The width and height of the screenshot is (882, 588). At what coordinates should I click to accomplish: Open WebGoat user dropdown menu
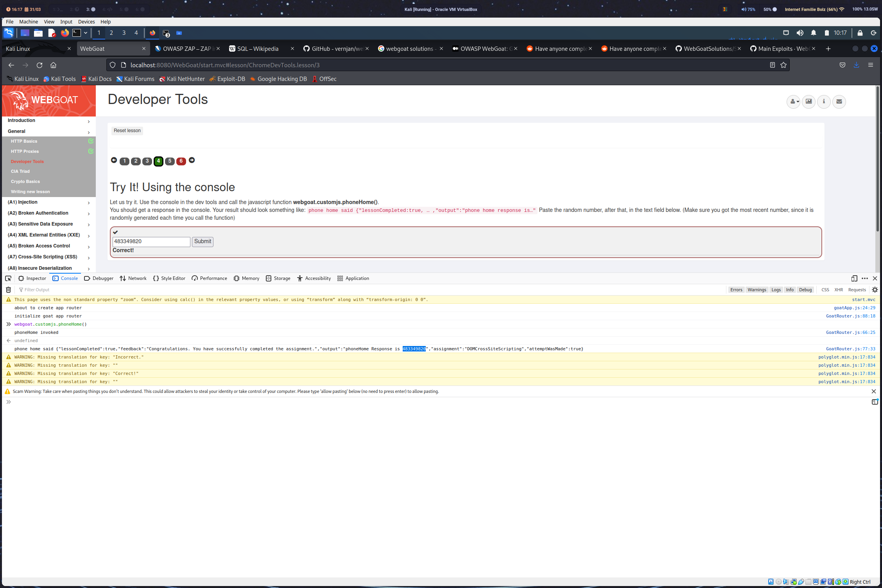(x=793, y=102)
